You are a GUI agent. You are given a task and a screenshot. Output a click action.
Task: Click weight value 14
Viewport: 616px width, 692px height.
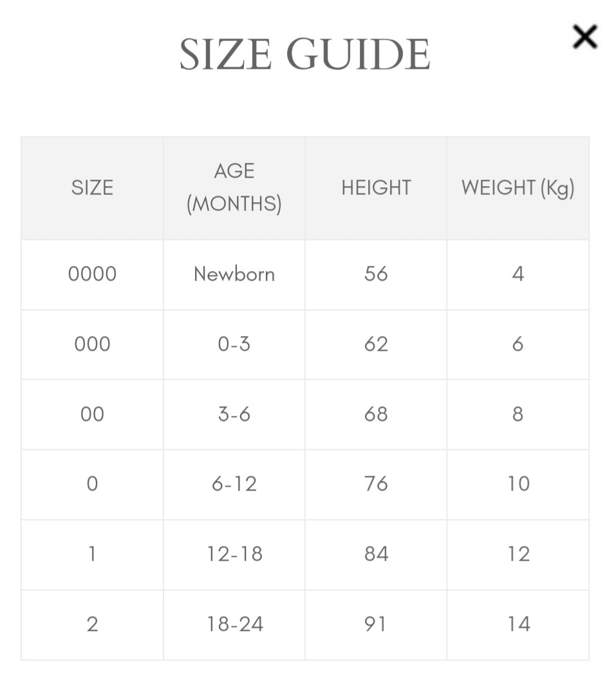(518, 624)
